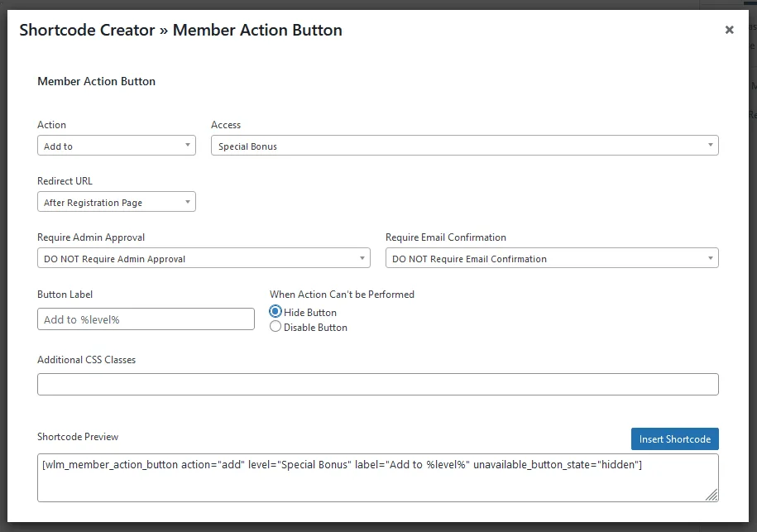
Task: Click the Insert Shortcode button
Action: pyautogui.click(x=674, y=439)
